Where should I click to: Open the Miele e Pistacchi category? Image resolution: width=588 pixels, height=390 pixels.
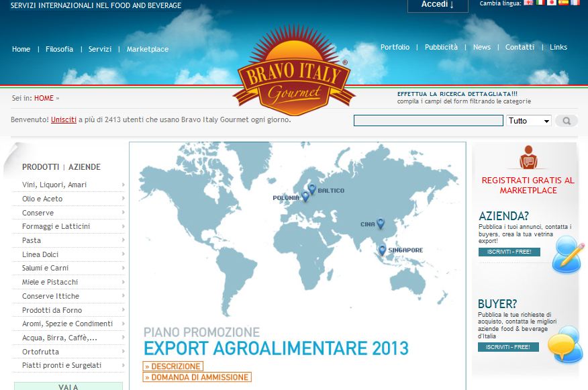50,282
